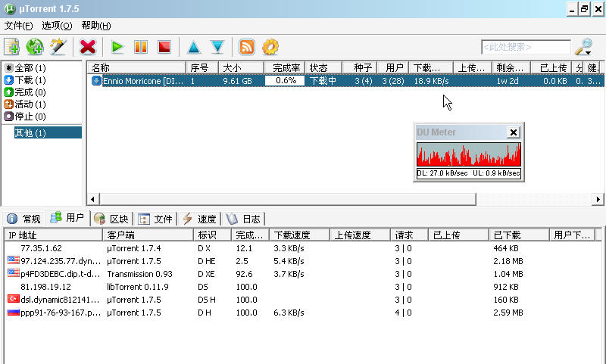The height and width of the screenshot is (364, 606).
Task: Sort torrent list by 大小 column
Action: (241, 68)
